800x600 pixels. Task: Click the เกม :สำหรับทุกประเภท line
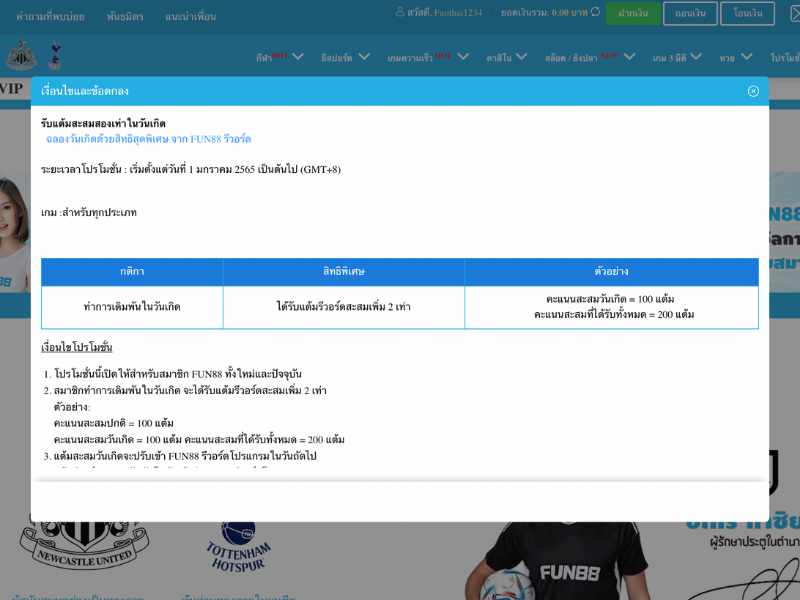coord(89,212)
